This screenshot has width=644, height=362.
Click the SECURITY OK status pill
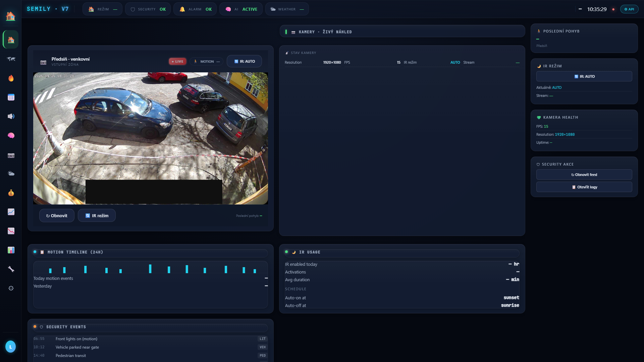[148, 9]
